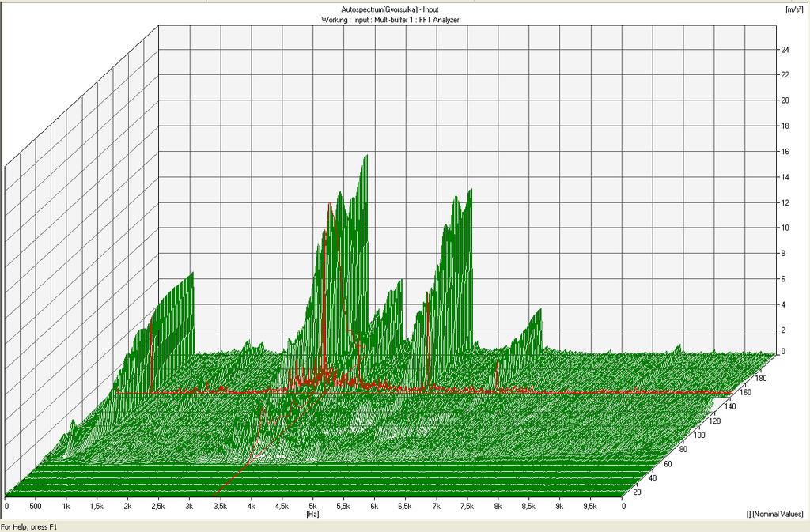Click the 3,5k frequency axis tick label

click(220, 506)
